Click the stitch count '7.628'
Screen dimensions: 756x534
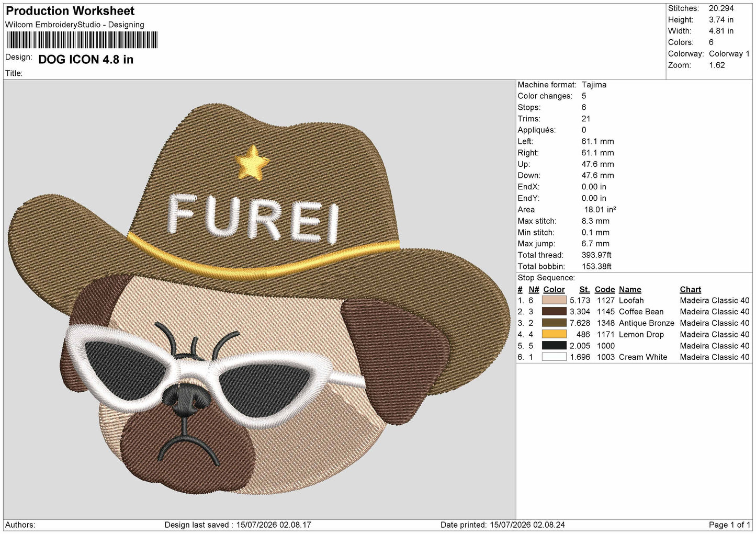pos(580,323)
